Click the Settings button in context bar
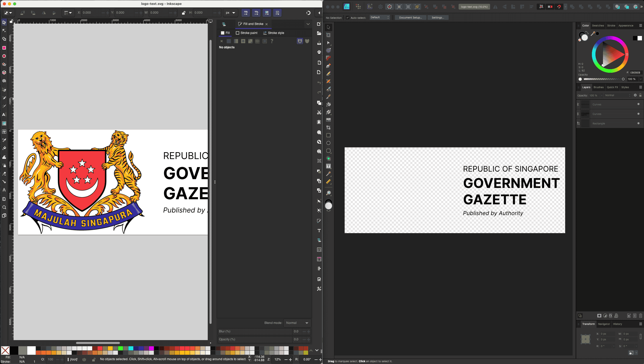 pos(438,17)
